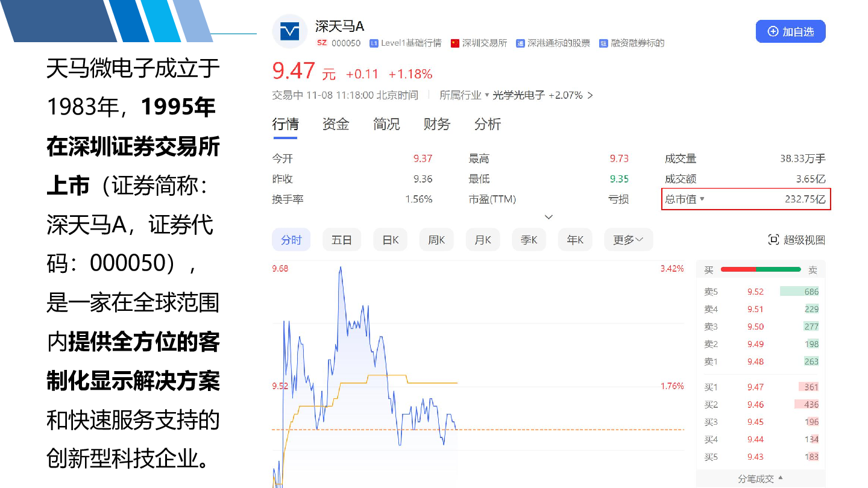
Task: Open the 超级视图 super view icon
Action: point(774,240)
